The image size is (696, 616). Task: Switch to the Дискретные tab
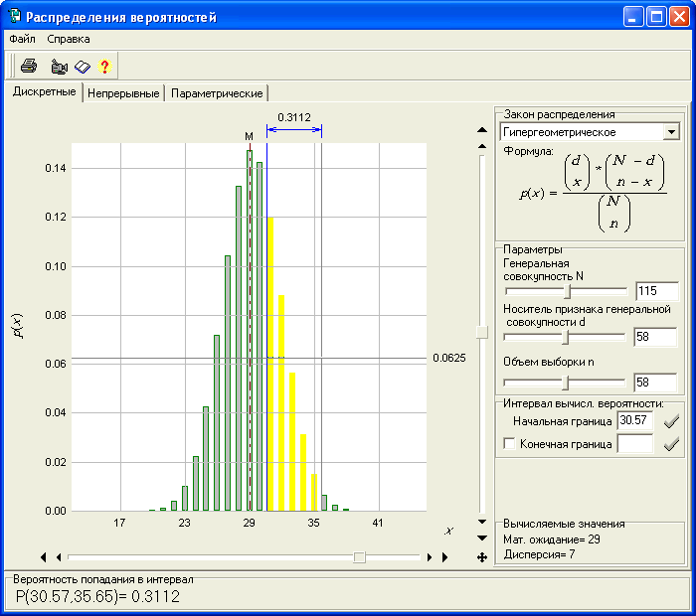(44, 91)
